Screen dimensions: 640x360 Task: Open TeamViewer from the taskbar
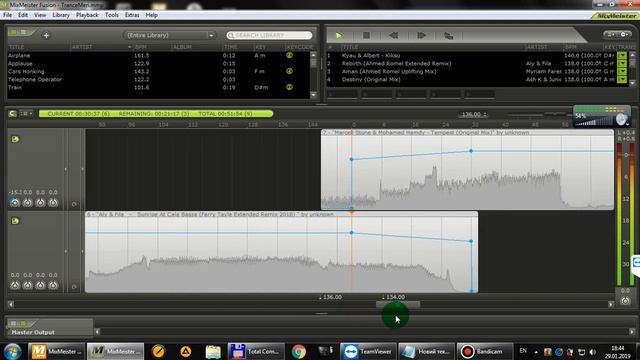pos(368,351)
